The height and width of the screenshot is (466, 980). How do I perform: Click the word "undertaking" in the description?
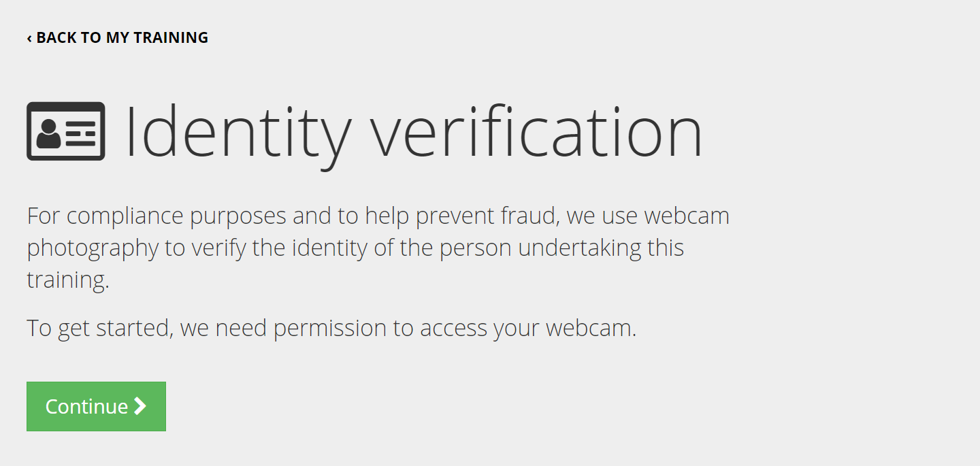[x=580, y=248]
